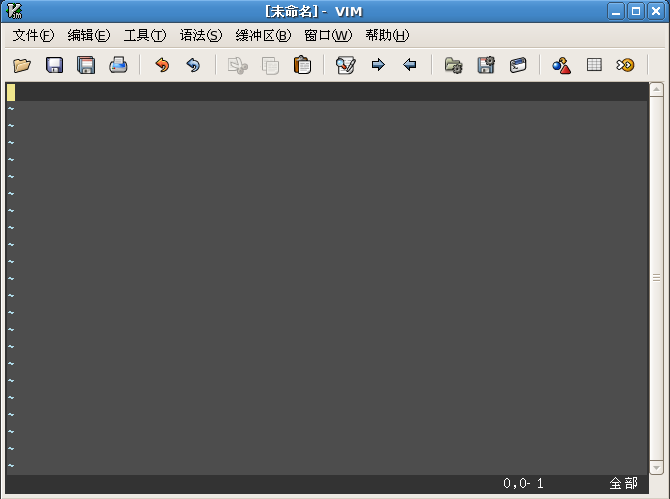Click the '0,0-1' cursor position text
Screen dimensions: 670x499
[523, 483]
